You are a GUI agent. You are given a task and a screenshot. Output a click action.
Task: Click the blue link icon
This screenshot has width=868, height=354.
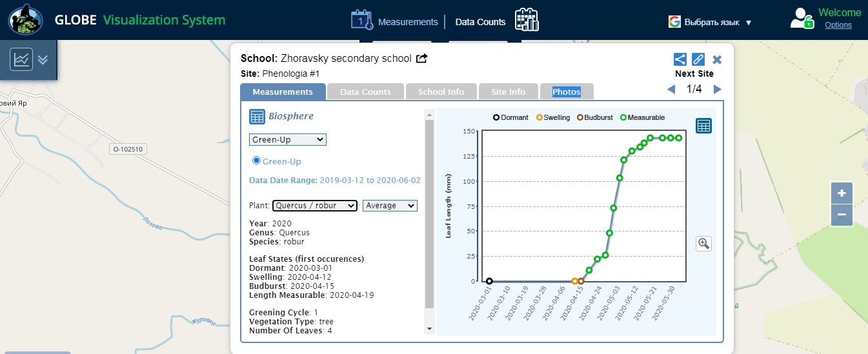(698, 59)
